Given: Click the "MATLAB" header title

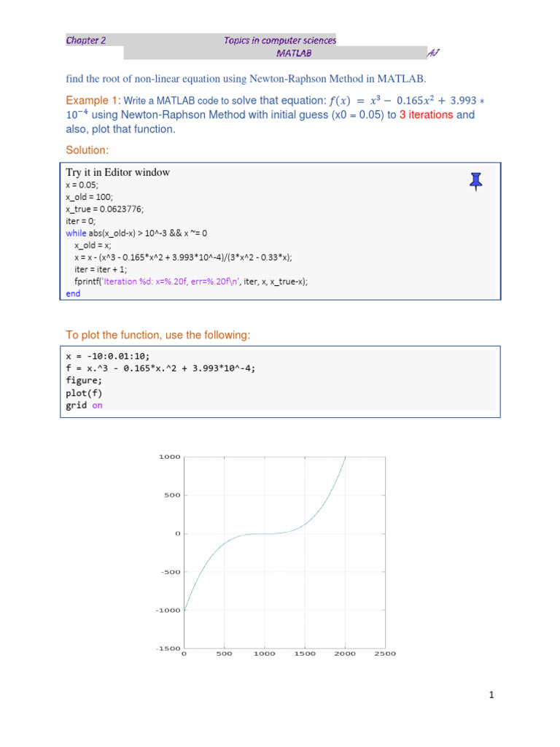Looking at the screenshot, I should [294, 53].
